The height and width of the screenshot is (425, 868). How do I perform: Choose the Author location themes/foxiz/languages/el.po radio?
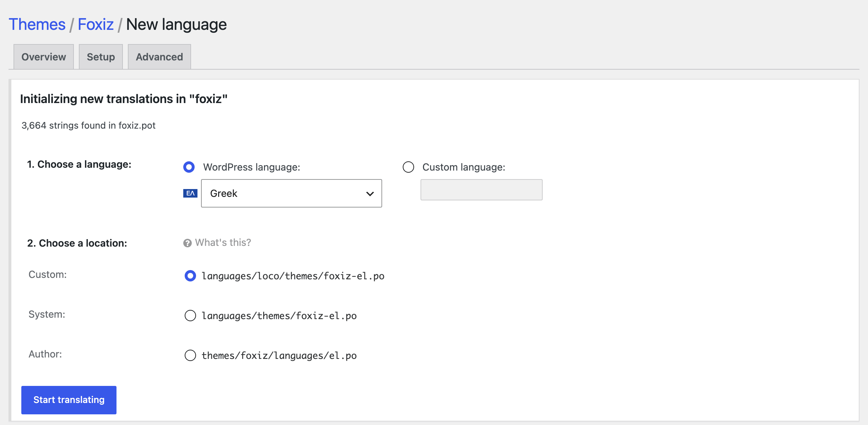tap(190, 355)
